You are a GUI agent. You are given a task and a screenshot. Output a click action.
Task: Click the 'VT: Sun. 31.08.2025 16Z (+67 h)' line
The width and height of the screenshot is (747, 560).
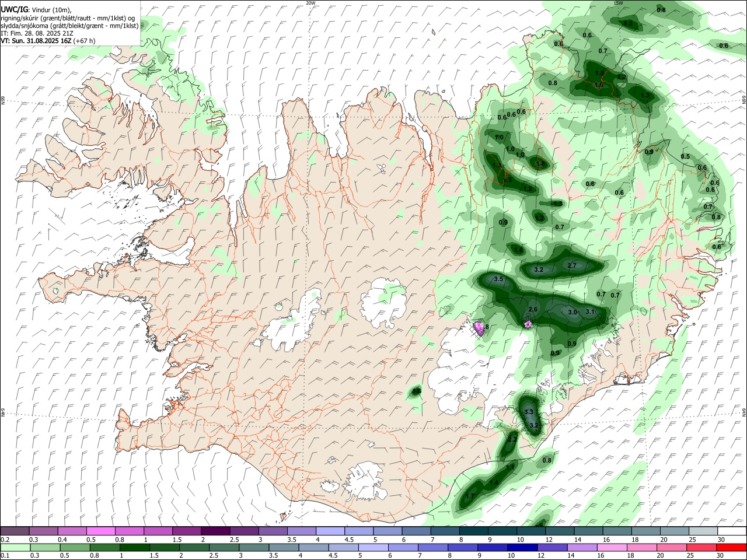48,41
